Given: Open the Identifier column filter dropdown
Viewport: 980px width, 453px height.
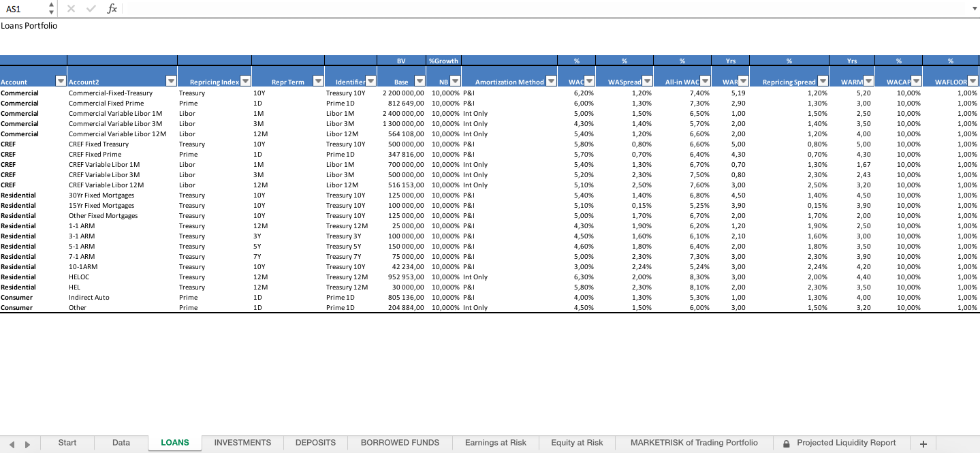Looking at the screenshot, I should 370,80.
